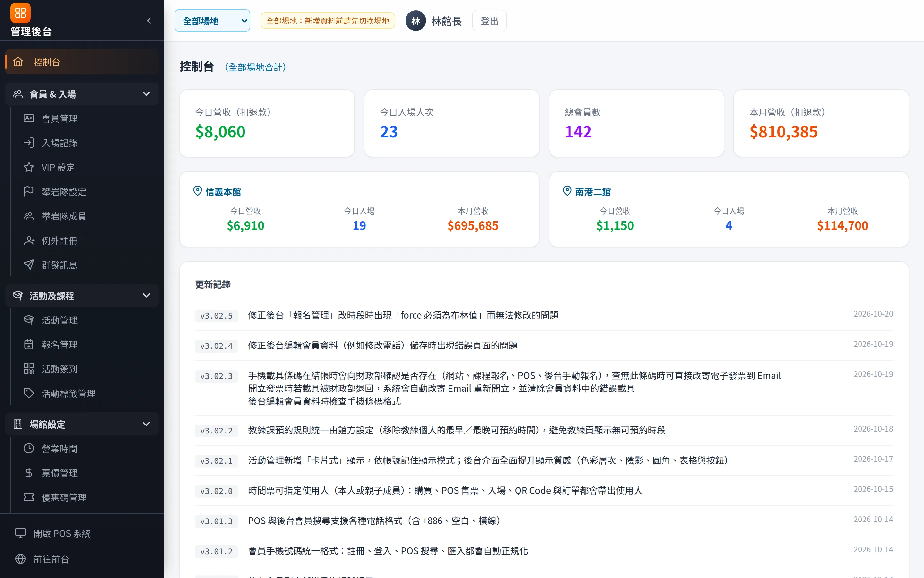Click the dollar icon for 票價管理
The image size is (924, 578).
click(29, 473)
